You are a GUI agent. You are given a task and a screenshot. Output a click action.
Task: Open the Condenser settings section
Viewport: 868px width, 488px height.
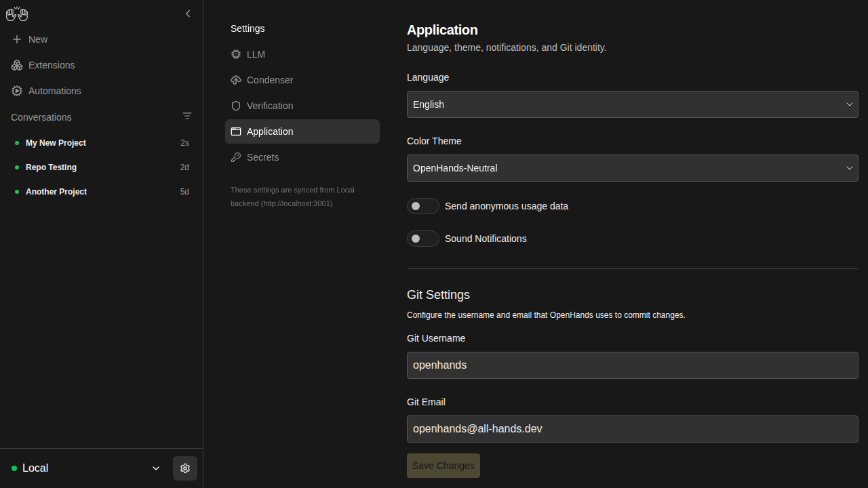tap(302, 80)
